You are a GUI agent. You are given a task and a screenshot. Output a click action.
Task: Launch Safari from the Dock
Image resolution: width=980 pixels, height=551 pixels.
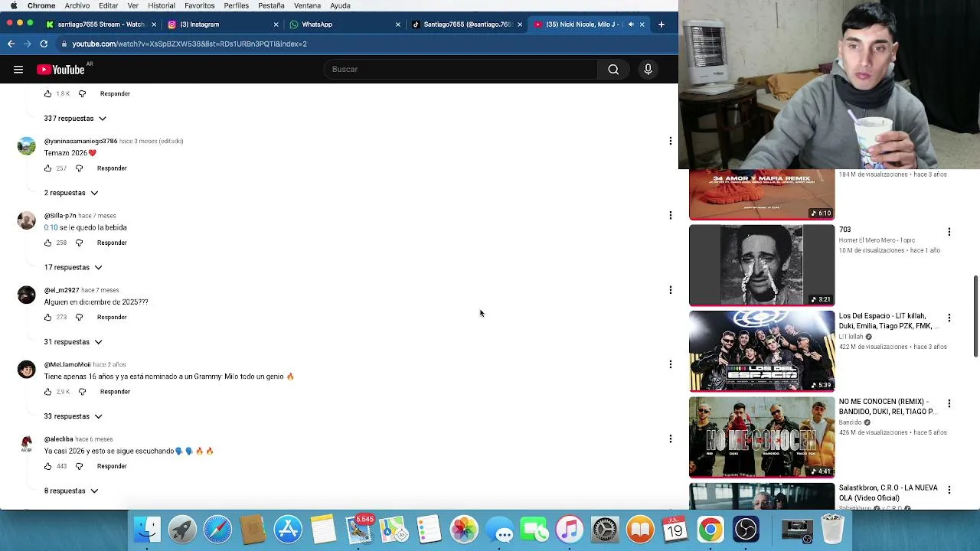[x=217, y=529]
